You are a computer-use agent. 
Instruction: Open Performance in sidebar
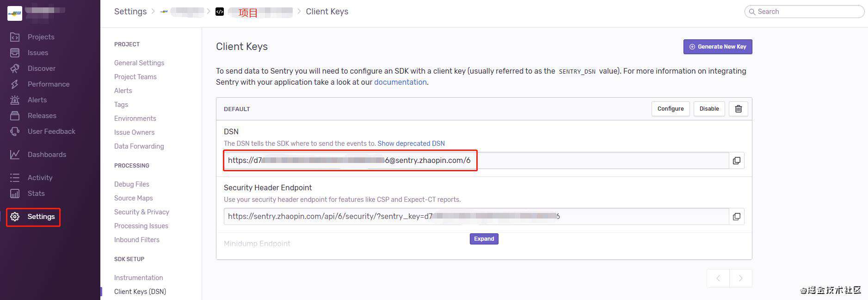pyautogui.click(x=49, y=84)
